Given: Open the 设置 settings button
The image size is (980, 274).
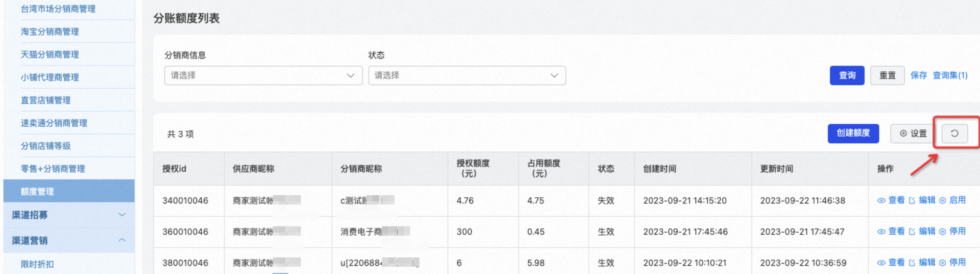Looking at the screenshot, I should 913,133.
